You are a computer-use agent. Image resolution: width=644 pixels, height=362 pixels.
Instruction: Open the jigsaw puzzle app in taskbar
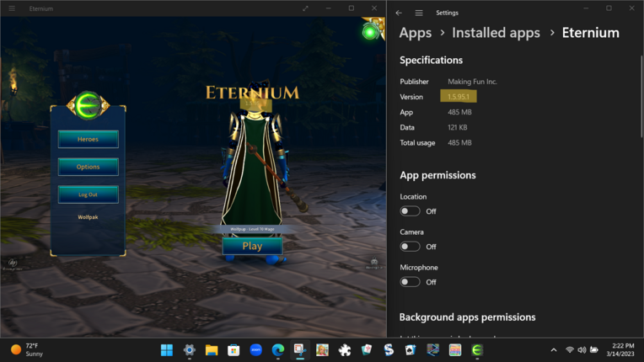[345, 350]
